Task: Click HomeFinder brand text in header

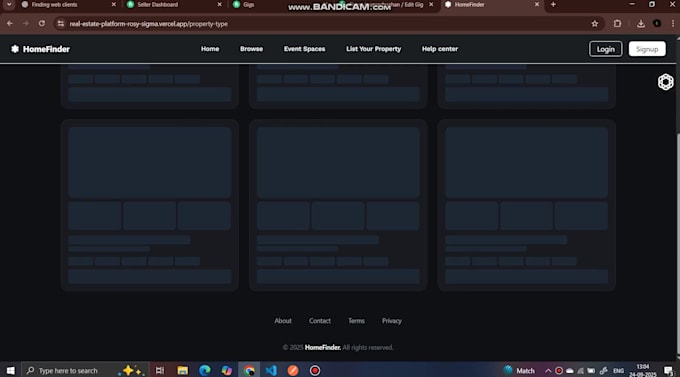Action: 46,49
